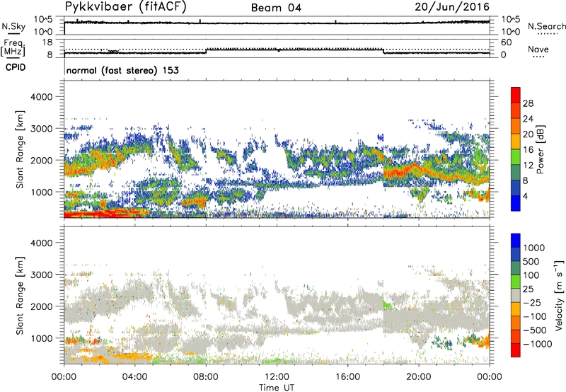
Task: Select the "N.Sky" legend label
Action: 13,26
